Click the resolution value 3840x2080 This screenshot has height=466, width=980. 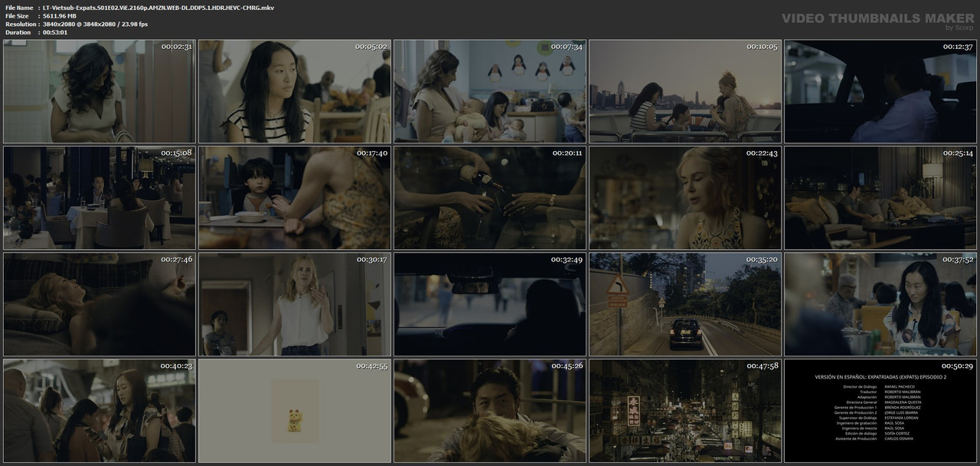(x=95, y=25)
